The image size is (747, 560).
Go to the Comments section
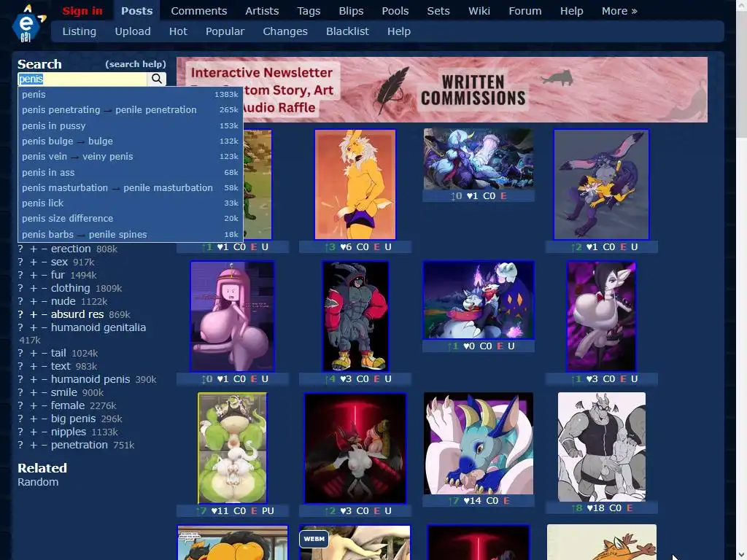coord(198,11)
